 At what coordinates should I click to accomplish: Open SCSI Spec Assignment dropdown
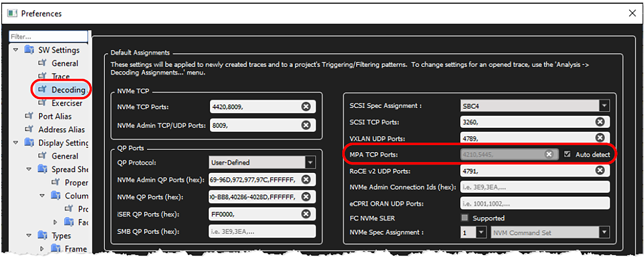click(x=604, y=106)
